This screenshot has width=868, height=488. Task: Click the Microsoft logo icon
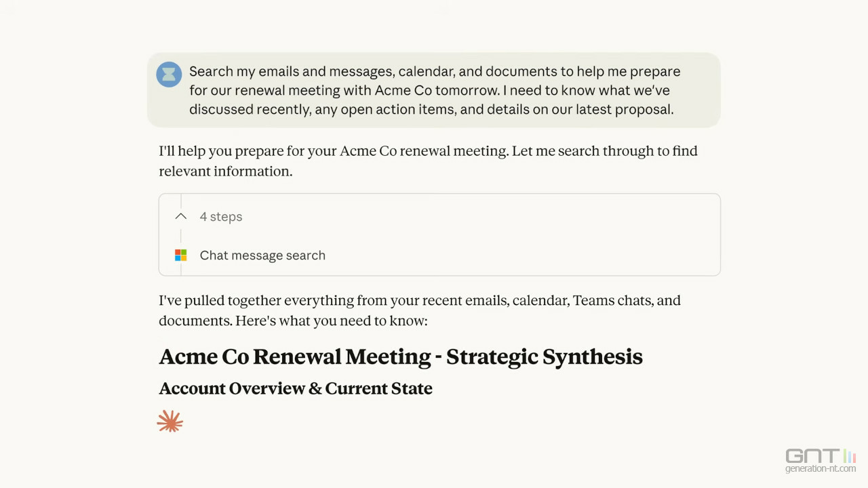click(180, 256)
